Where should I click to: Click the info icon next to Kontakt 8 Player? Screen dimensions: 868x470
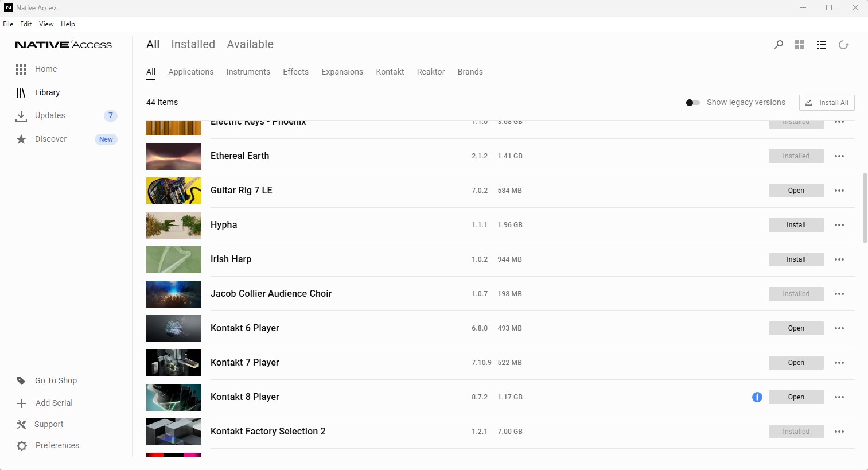[x=757, y=397]
